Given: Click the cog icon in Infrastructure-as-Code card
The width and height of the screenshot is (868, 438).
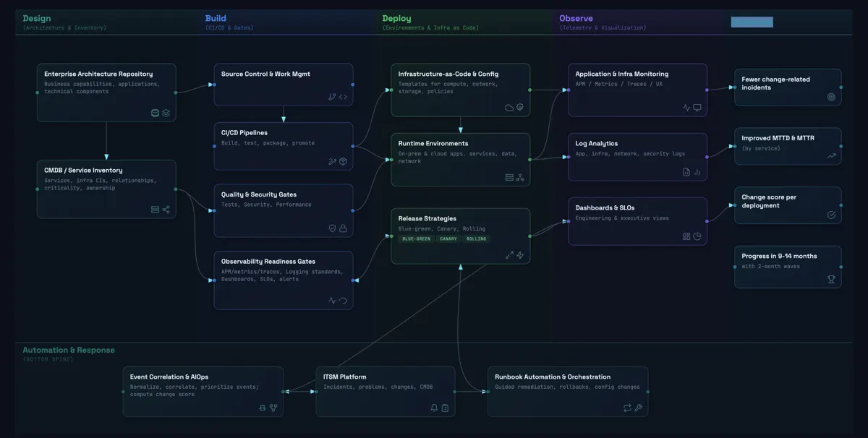Looking at the screenshot, I should point(520,108).
